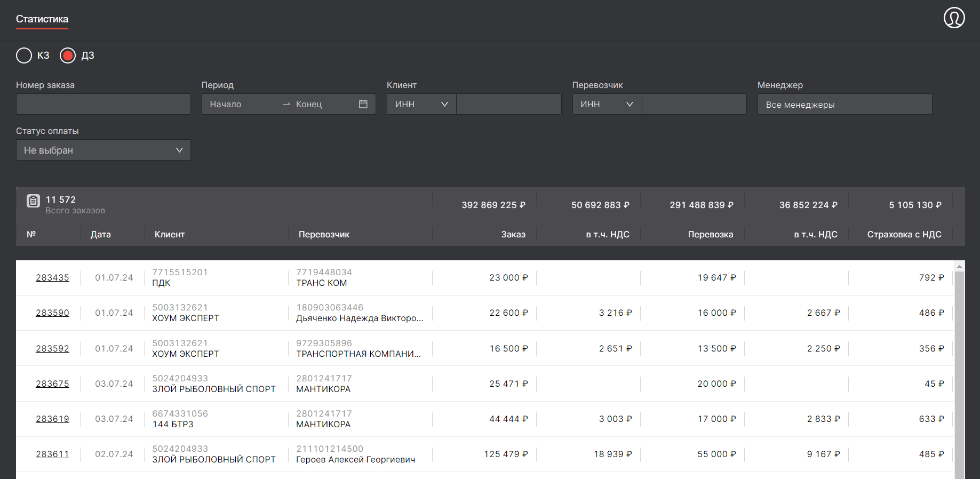
Task: Click transport amount 19 647 ₽
Action: [716, 277]
